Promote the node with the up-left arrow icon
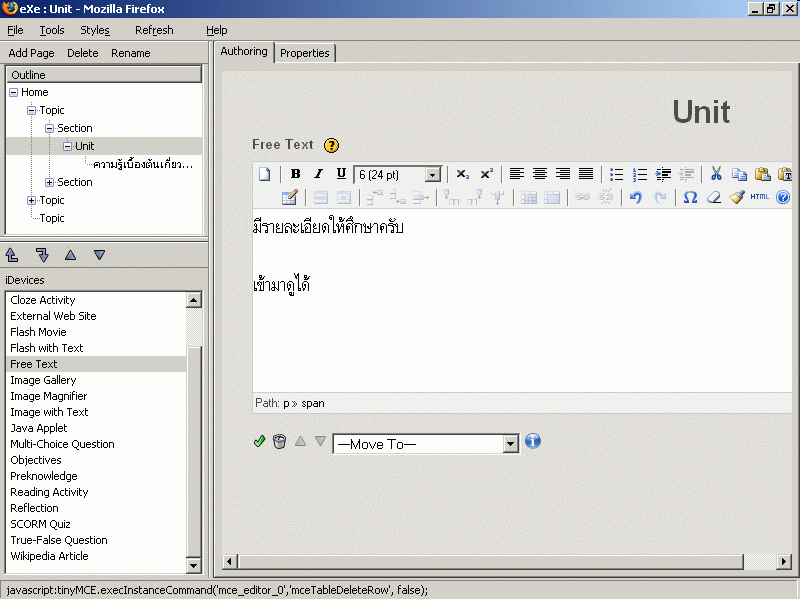The width and height of the screenshot is (800, 600). [12, 254]
